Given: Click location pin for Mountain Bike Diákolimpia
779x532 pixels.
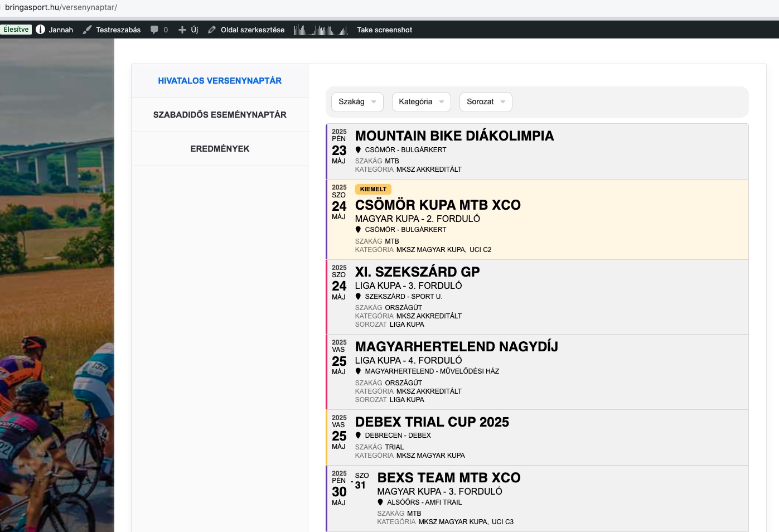Looking at the screenshot, I should [x=359, y=149].
